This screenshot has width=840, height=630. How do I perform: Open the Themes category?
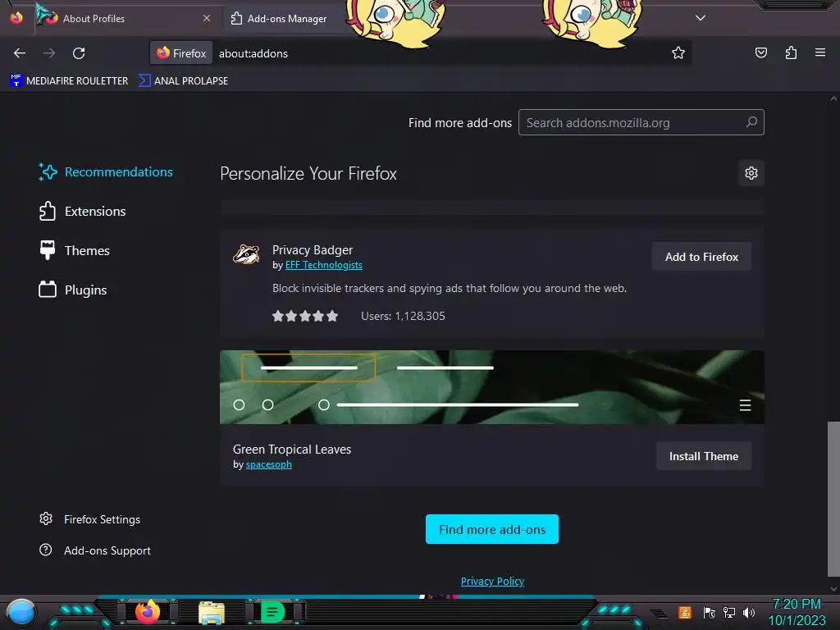(x=74, y=250)
